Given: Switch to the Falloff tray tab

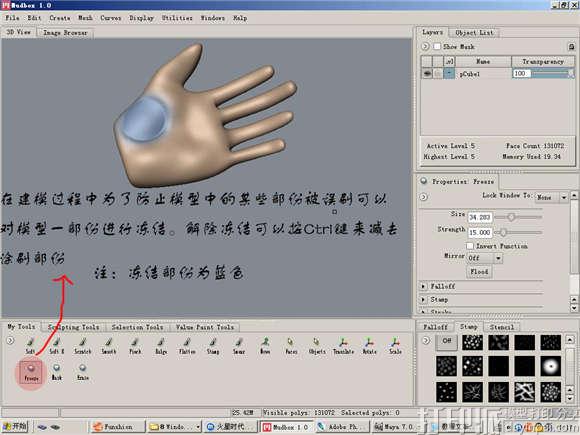Looking at the screenshot, I should coord(435,327).
